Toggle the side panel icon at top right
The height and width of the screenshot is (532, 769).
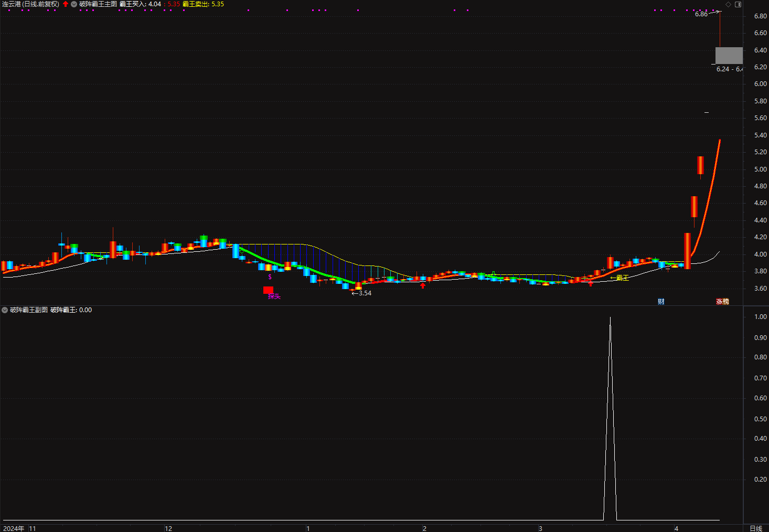738,4
